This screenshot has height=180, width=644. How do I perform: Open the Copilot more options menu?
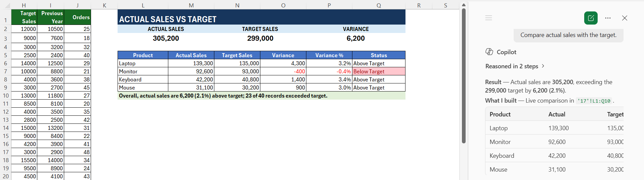(x=608, y=18)
